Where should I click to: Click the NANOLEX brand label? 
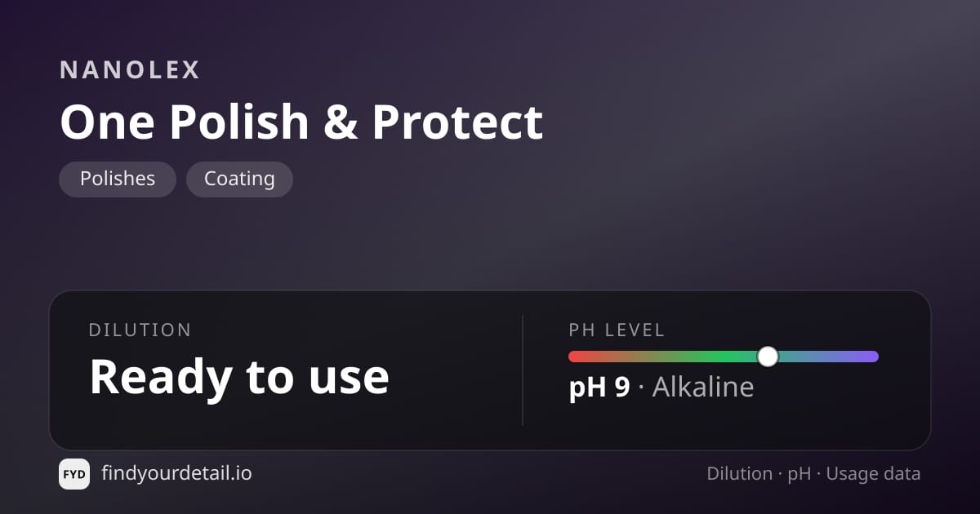(x=130, y=70)
